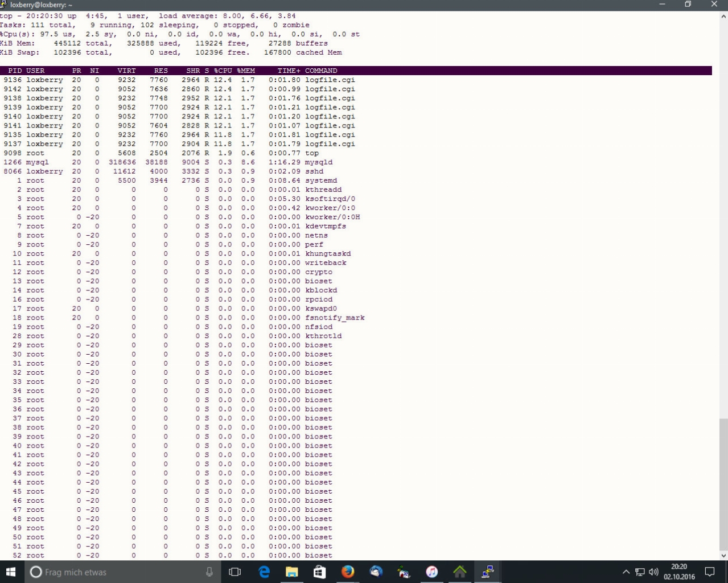This screenshot has width=728, height=583.
Task: Expand hidden system tray icons
Action: pos(626,572)
